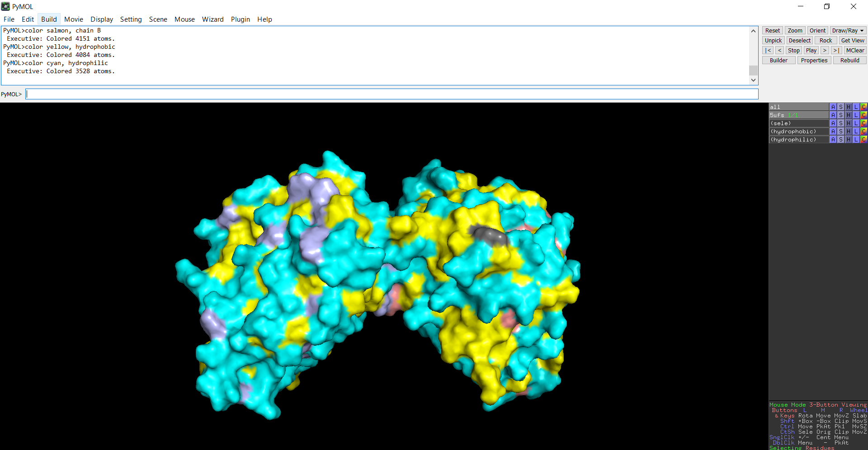The image size is (868, 450).
Task: Open Label menu for 5ufs
Action: pyautogui.click(x=856, y=115)
